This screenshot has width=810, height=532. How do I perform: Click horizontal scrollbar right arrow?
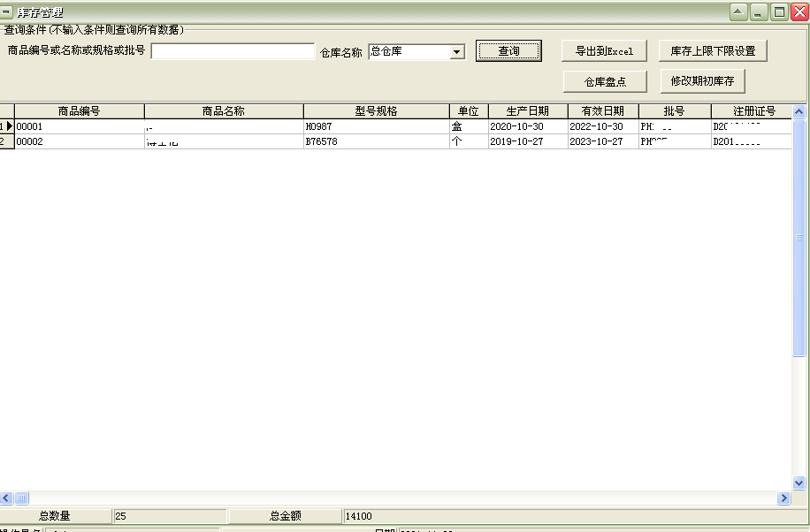click(783, 498)
